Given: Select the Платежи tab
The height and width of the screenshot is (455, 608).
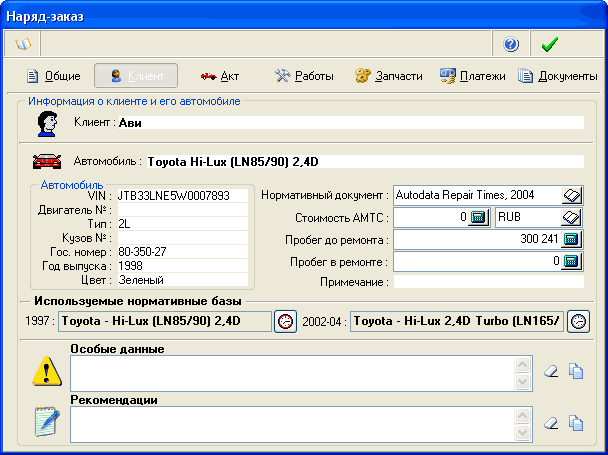Looking at the screenshot, I should point(472,76).
